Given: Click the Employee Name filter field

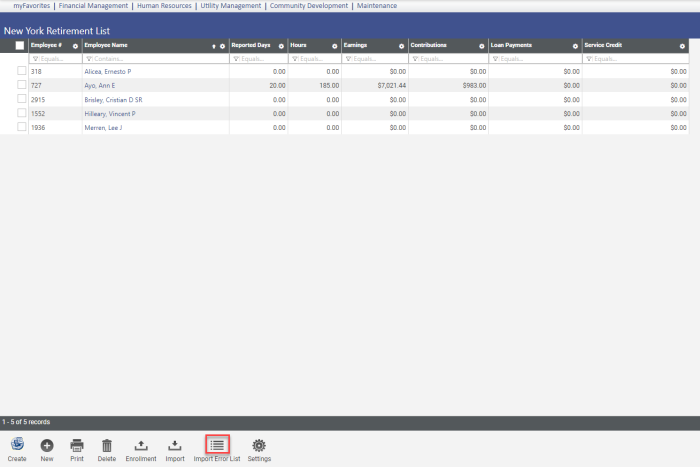Looking at the screenshot, I should click(155, 59).
